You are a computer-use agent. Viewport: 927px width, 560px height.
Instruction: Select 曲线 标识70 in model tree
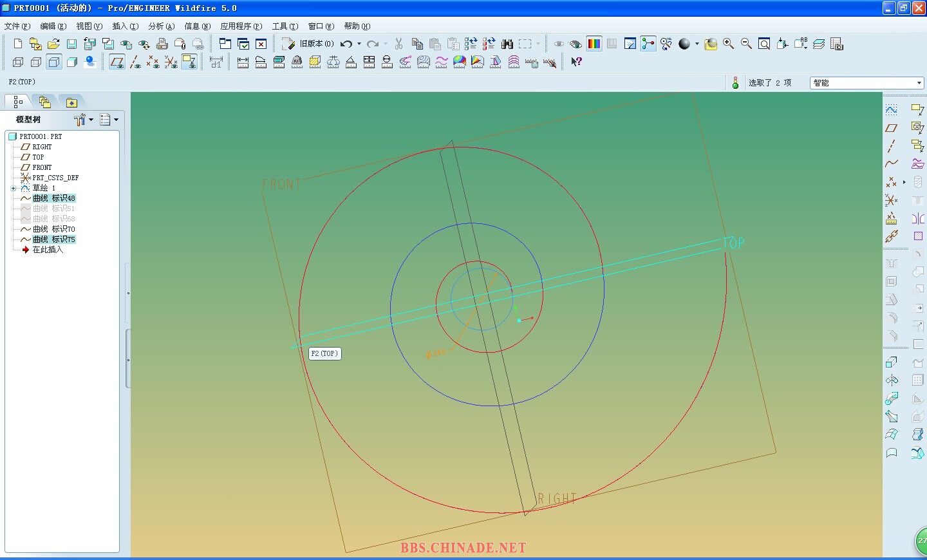[54, 229]
